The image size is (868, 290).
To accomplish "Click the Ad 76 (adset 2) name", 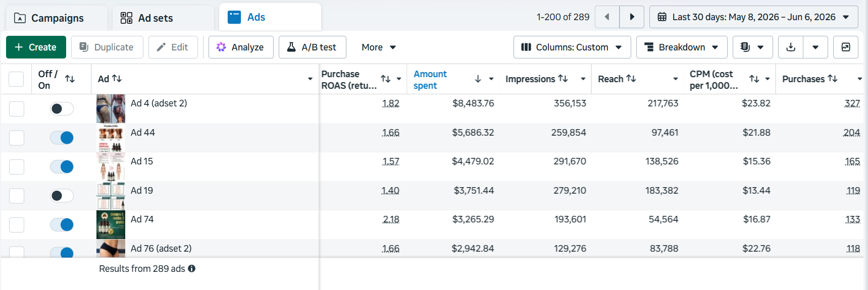I will (x=161, y=249).
